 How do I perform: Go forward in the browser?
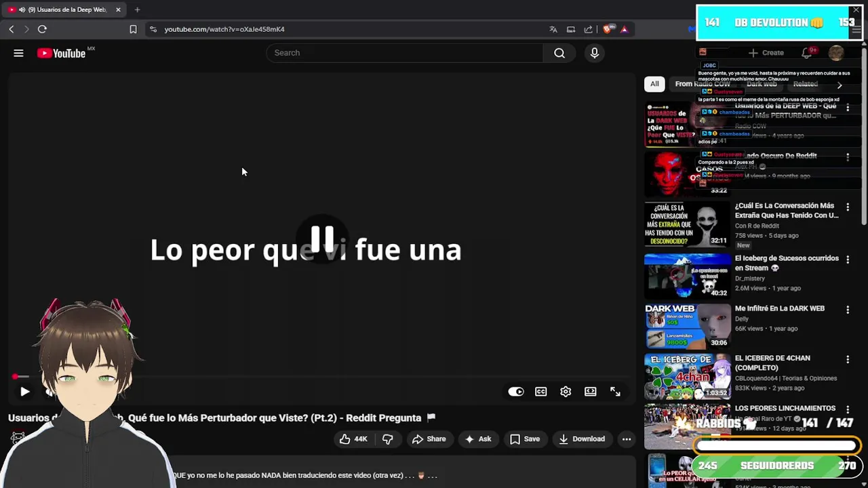tap(26, 29)
